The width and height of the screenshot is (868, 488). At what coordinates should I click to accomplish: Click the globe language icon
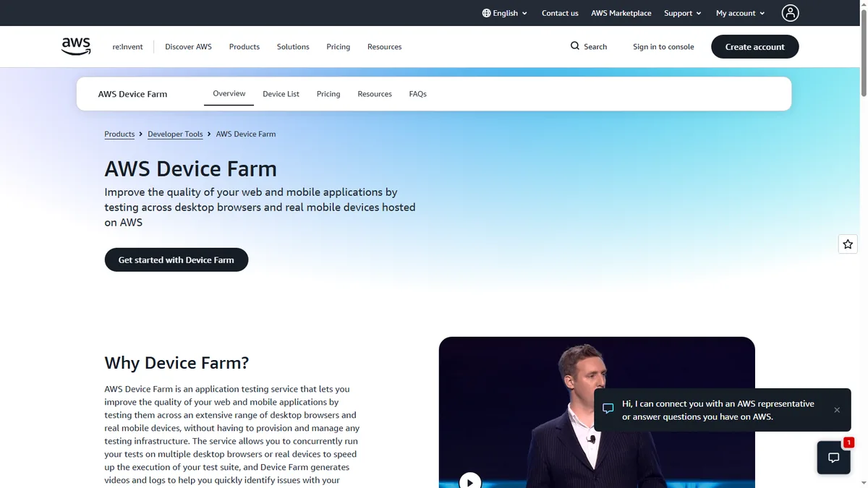tap(486, 13)
